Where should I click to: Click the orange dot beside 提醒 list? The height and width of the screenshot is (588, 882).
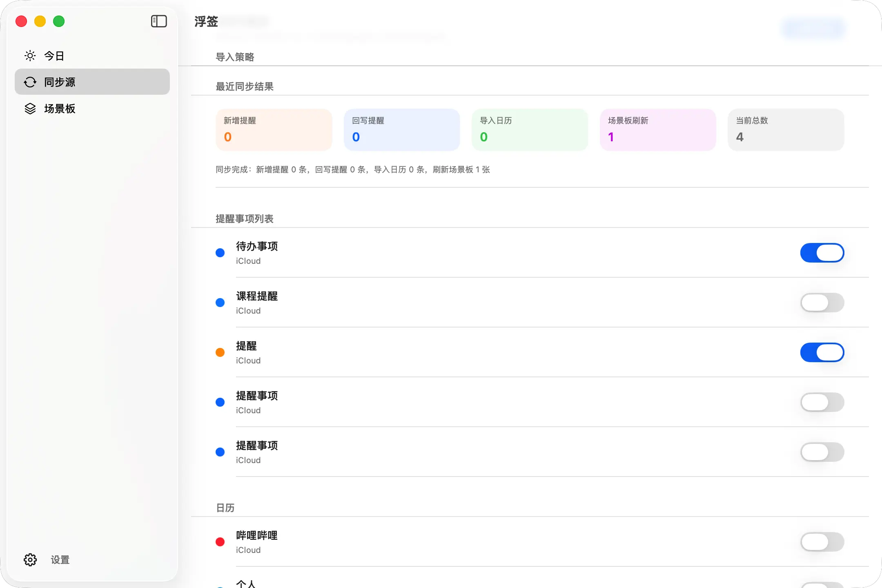pyautogui.click(x=220, y=352)
